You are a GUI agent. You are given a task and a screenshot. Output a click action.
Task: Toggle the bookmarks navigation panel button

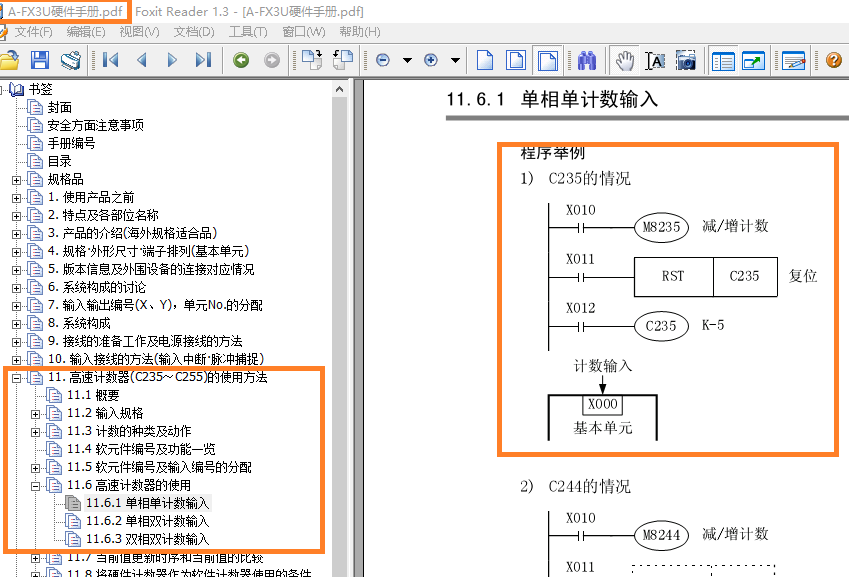(723, 60)
